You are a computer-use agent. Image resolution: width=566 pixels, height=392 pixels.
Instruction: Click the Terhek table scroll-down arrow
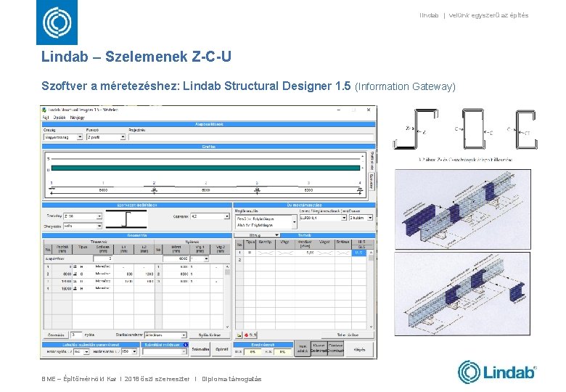point(371,327)
